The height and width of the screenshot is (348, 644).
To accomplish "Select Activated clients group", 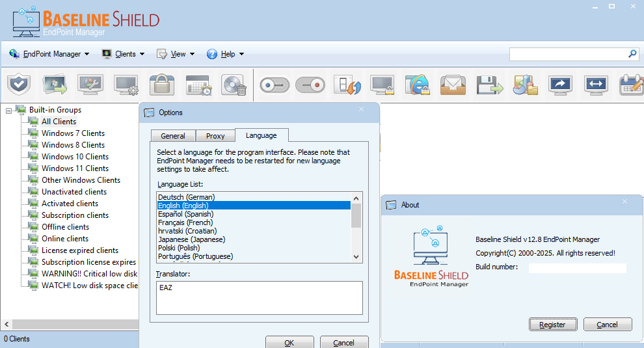I will pyautogui.click(x=70, y=204).
